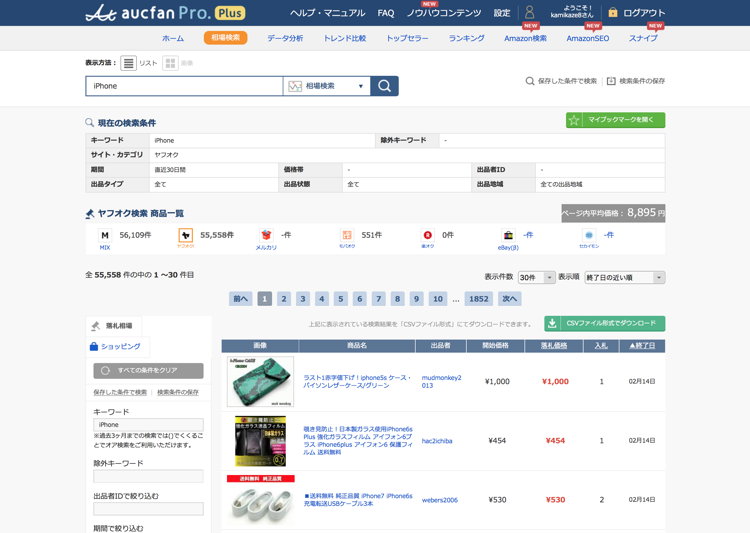
Task: Select the Mercari site icon
Action: (x=266, y=236)
